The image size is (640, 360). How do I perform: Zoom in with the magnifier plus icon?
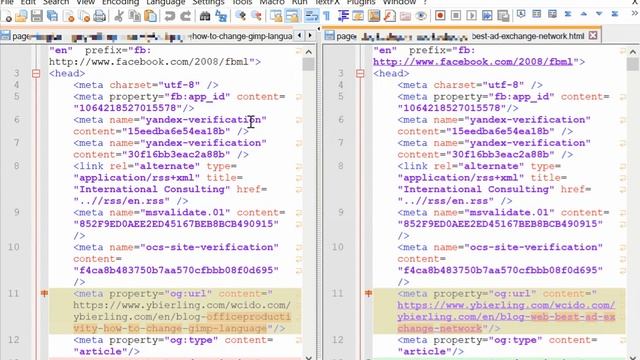[x=240, y=16]
